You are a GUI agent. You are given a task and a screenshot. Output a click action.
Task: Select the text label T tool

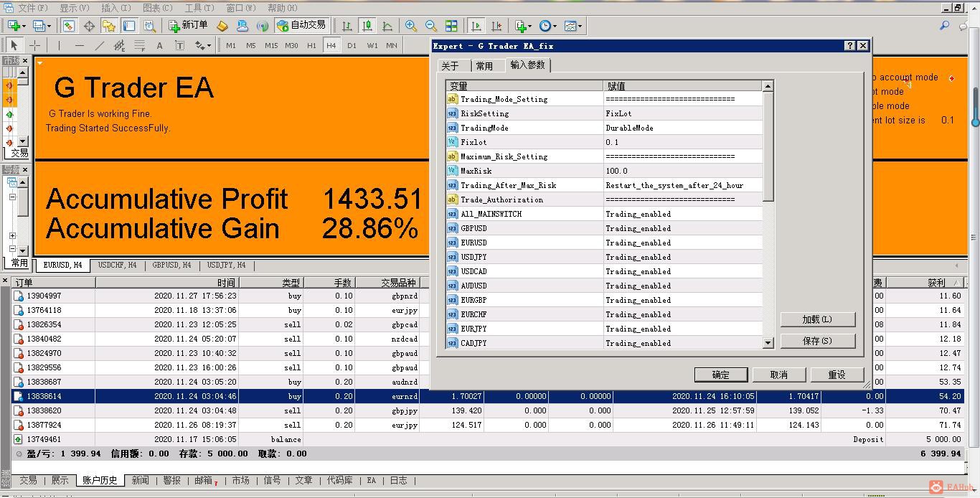[179, 45]
